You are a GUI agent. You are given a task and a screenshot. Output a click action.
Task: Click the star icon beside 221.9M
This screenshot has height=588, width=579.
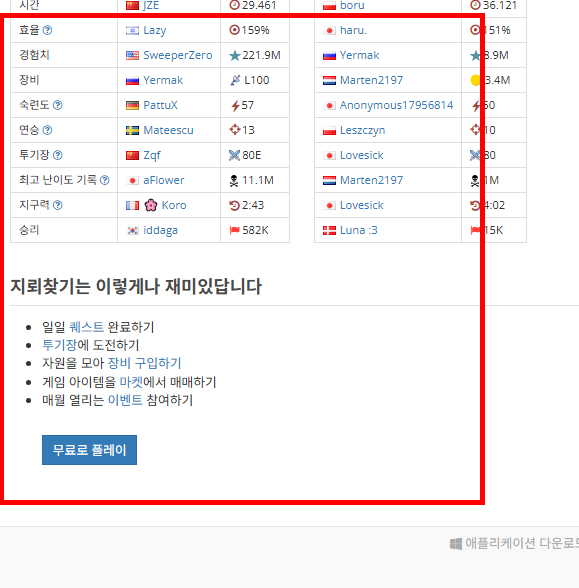point(235,56)
